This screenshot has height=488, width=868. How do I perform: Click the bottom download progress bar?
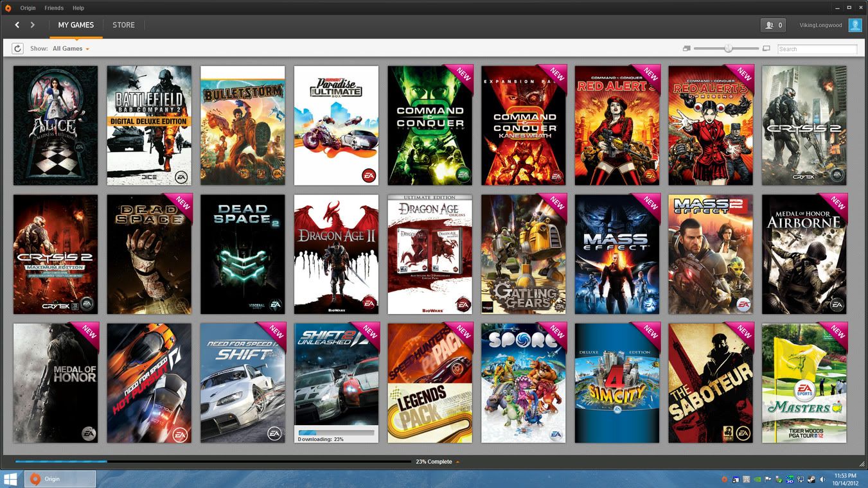pos(213,462)
